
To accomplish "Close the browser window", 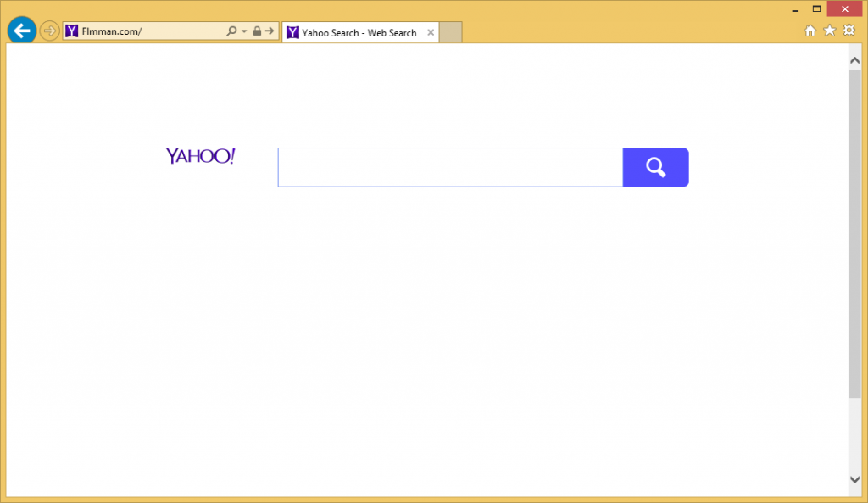I will click(845, 8).
